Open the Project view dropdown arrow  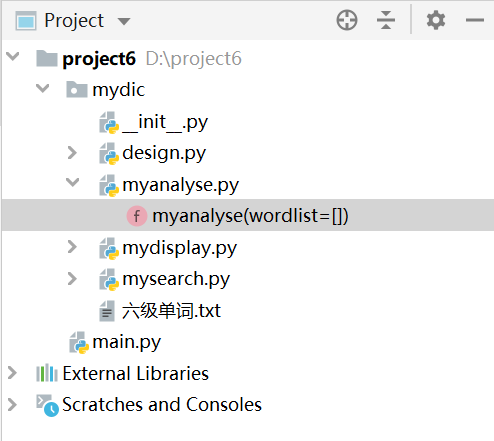coord(124,22)
